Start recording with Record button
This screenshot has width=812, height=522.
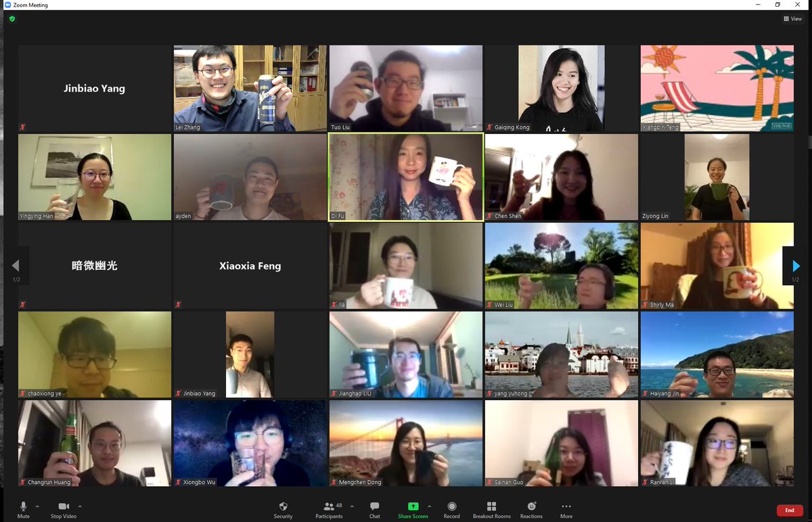[x=451, y=509]
